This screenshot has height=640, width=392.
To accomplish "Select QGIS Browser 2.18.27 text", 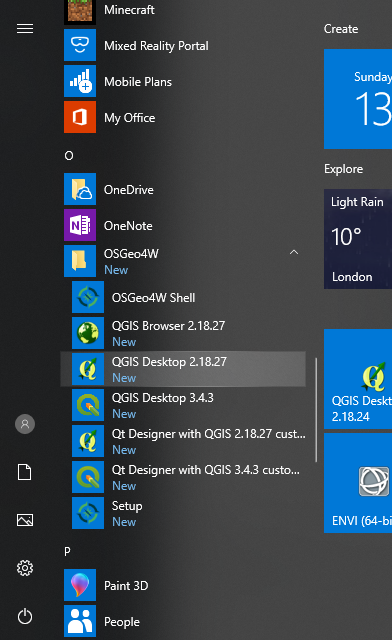I will coord(168,326).
